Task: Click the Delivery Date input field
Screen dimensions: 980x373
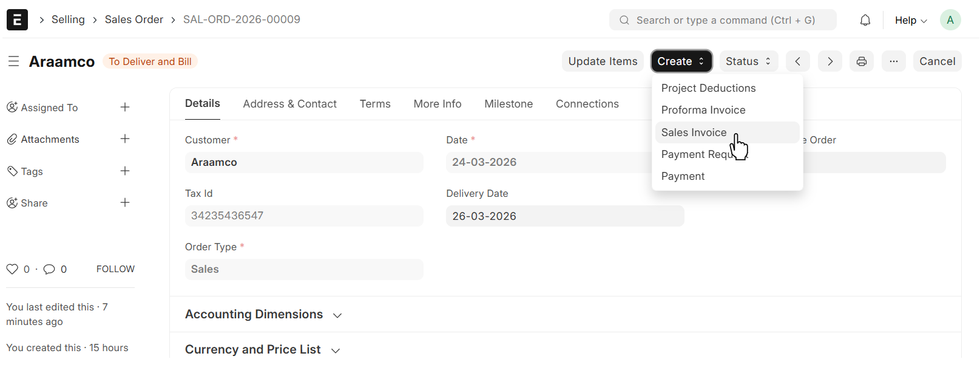Action: pos(564,216)
